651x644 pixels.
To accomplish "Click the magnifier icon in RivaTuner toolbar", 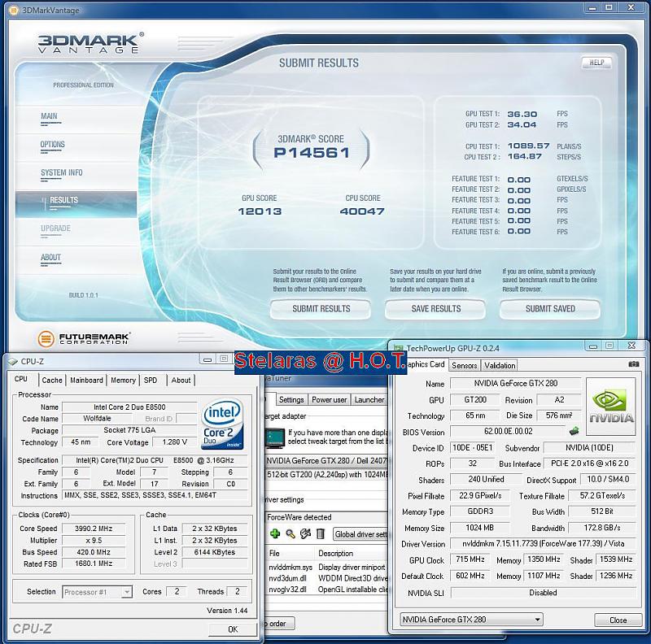I will tap(291, 533).
